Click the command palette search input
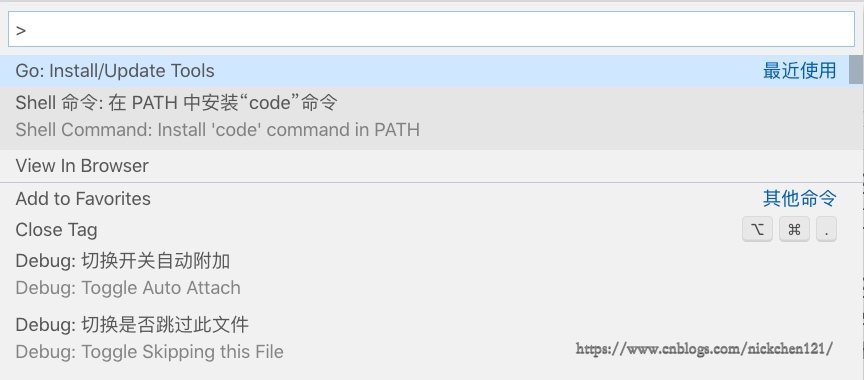This screenshot has height=380, width=864. coord(431,29)
